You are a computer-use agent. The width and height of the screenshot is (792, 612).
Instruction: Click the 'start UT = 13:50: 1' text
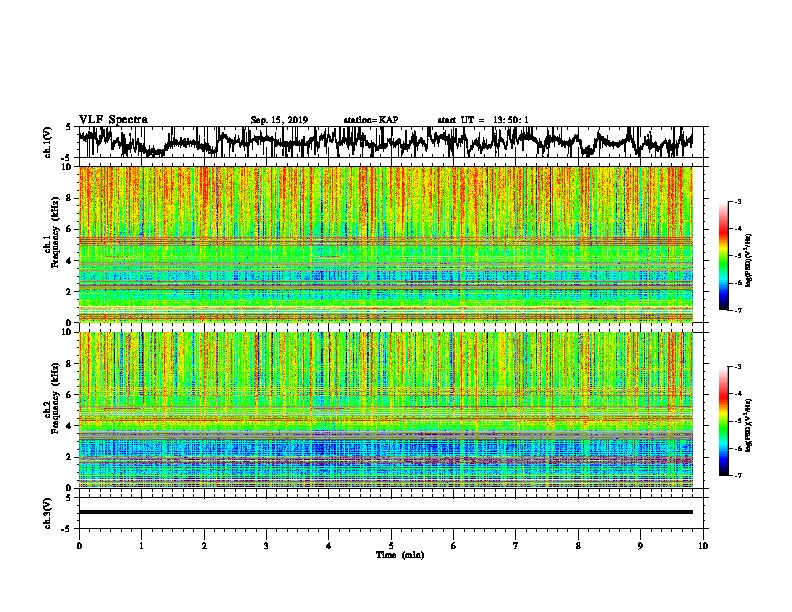coord(483,120)
